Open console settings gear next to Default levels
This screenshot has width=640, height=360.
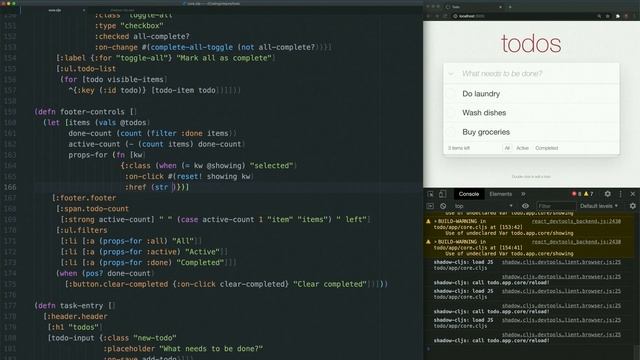pyautogui.click(x=632, y=206)
